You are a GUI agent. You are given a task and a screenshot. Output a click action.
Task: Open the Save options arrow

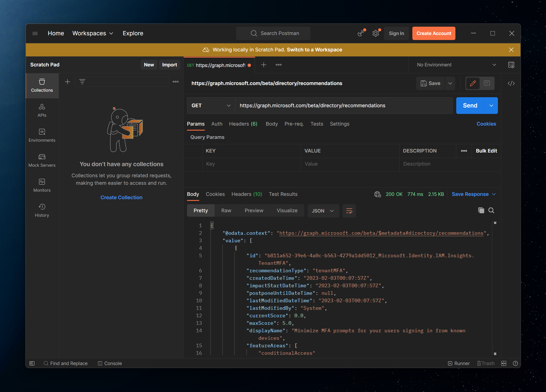pos(450,83)
